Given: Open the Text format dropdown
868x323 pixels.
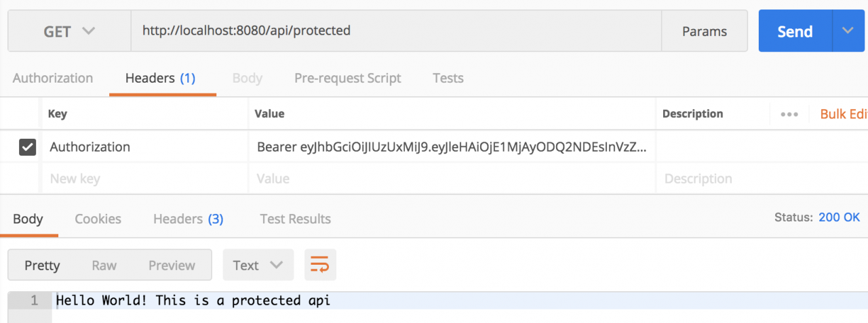Looking at the screenshot, I should click(258, 265).
